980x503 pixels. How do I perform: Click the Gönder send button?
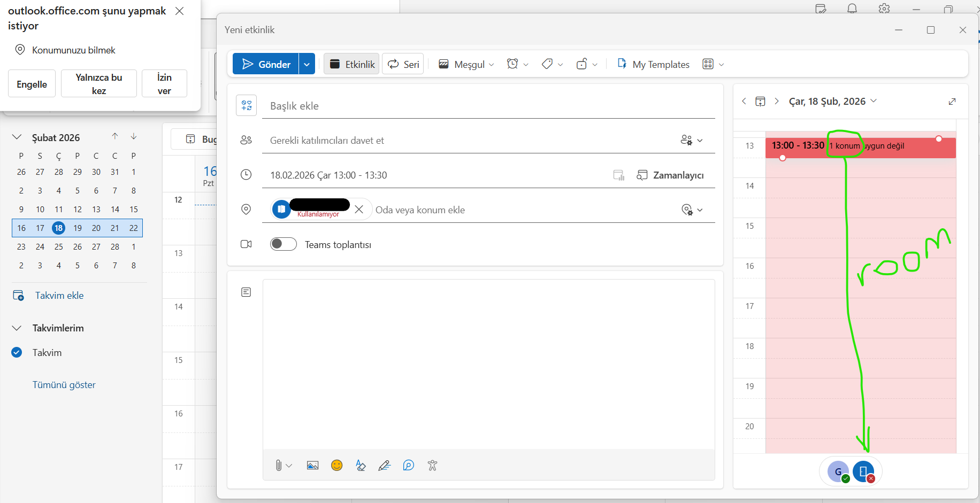[x=266, y=64]
